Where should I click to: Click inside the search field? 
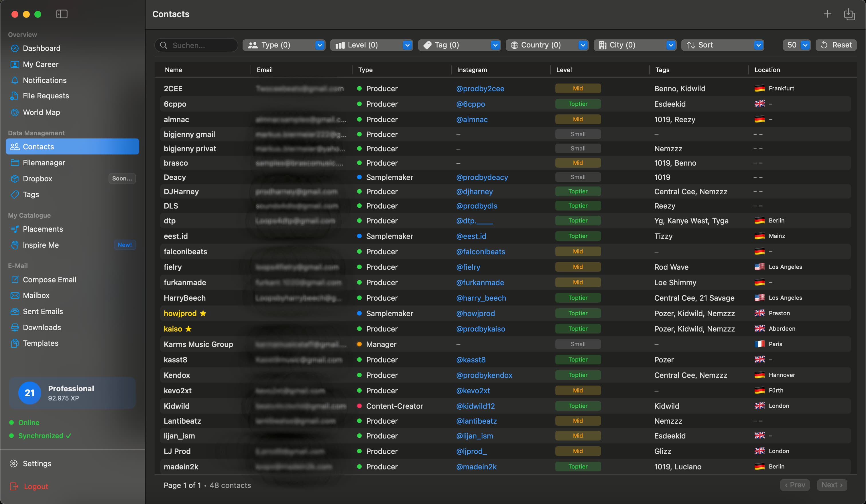click(196, 45)
